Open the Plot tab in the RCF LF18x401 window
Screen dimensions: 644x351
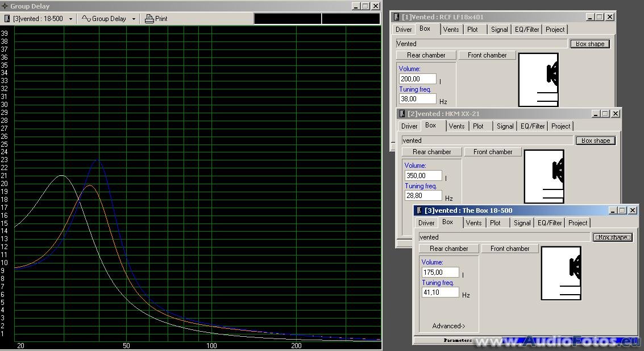tap(473, 29)
